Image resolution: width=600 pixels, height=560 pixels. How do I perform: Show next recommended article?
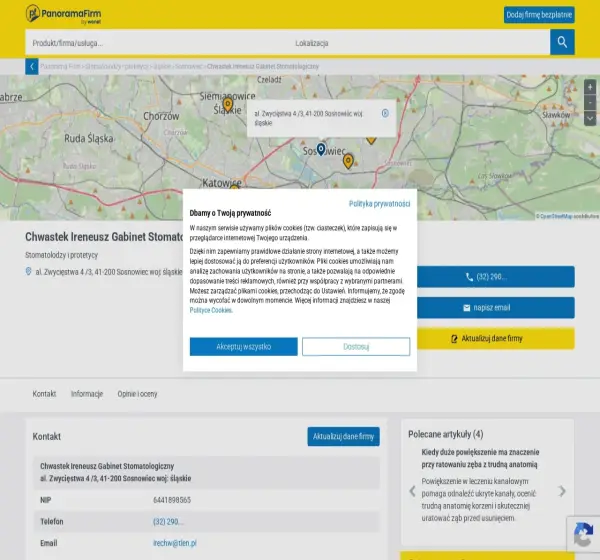(562, 491)
